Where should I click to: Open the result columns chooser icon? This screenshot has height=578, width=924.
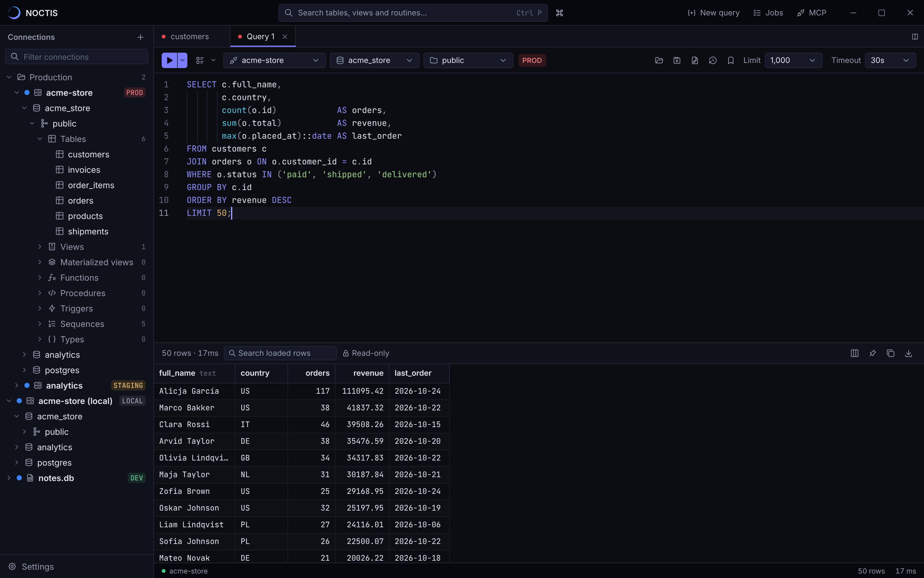pos(854,353)
